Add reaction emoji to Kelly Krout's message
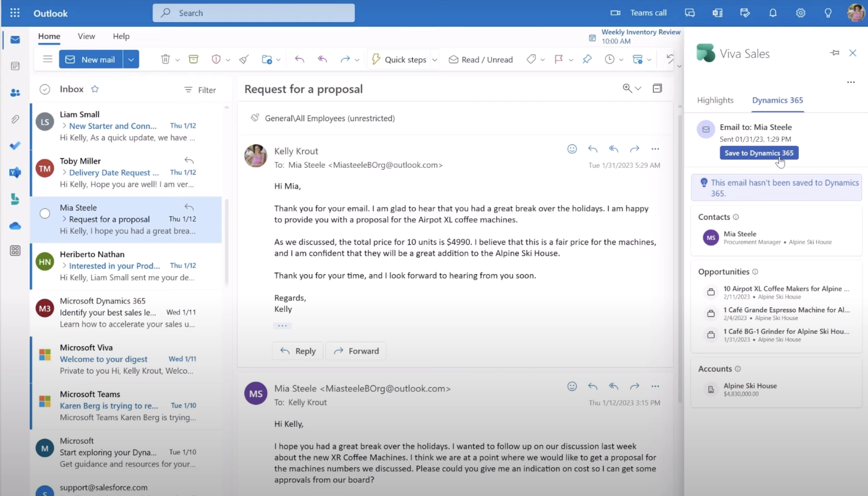Screen dimensions: 868x496 point(572,149)
